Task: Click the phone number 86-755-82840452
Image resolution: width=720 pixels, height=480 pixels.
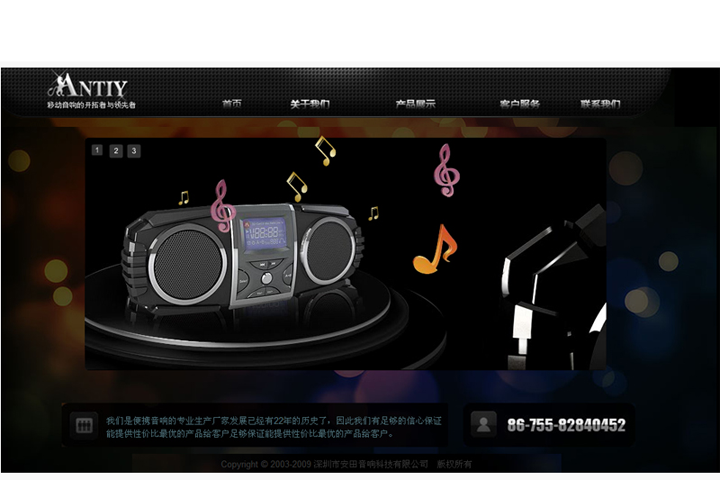Action: [566, 425]
